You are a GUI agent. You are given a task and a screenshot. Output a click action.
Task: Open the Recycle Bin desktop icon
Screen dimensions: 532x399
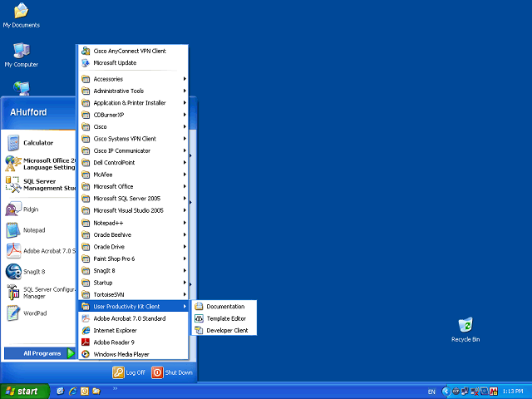click(465, 330)
